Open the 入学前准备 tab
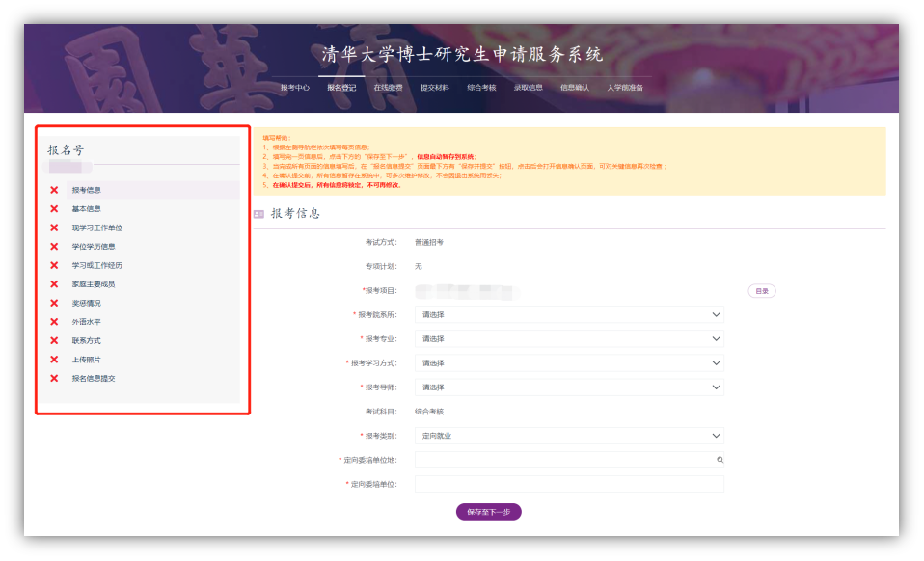The width and height of the screenshot is (924, 561). [x=625, y=88]
